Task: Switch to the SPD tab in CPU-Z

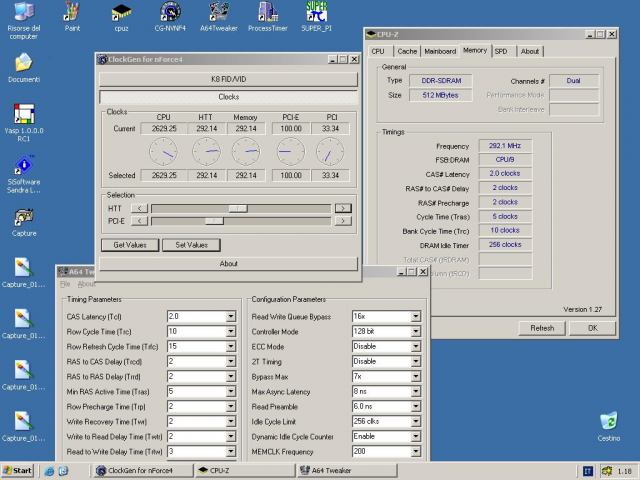Action: point(501,51)
